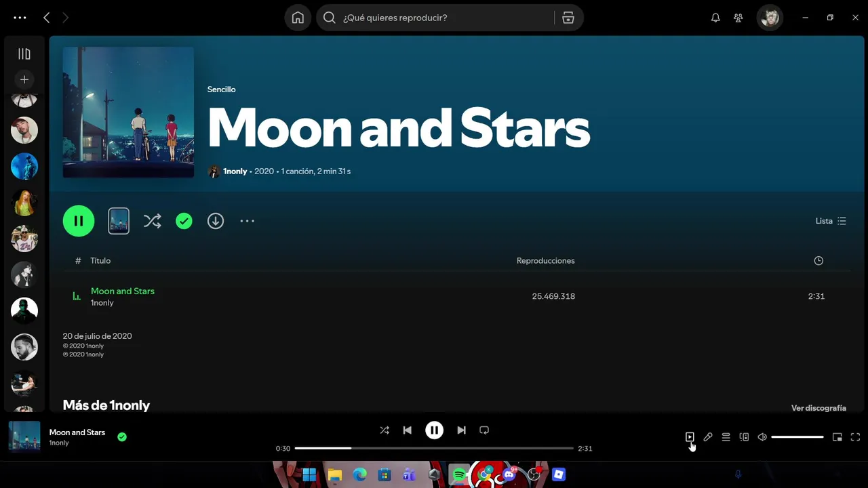Open the 1nonly artist link in header
This screenshot has height=488, width=868.
click(235, 171)
